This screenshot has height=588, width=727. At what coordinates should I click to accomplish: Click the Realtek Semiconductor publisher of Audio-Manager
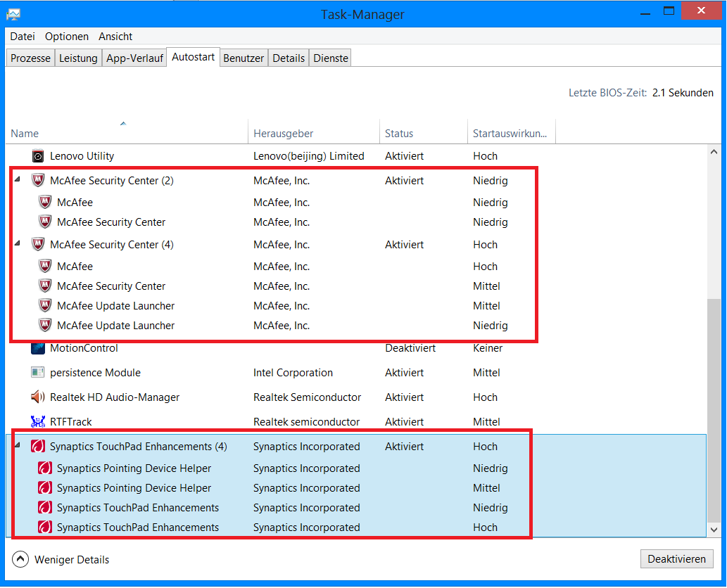(x=308, y=397)
